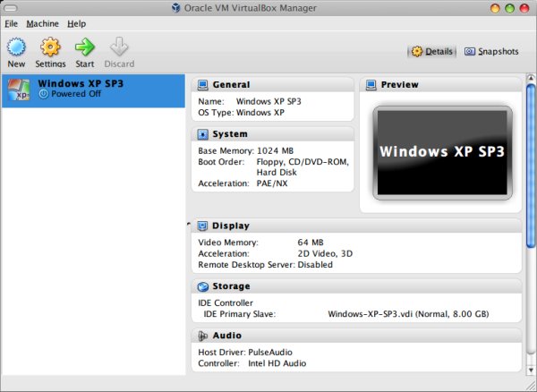Click the Audio section icon
The width and height of the screenshot is (537, 392).
click(202, 337)
